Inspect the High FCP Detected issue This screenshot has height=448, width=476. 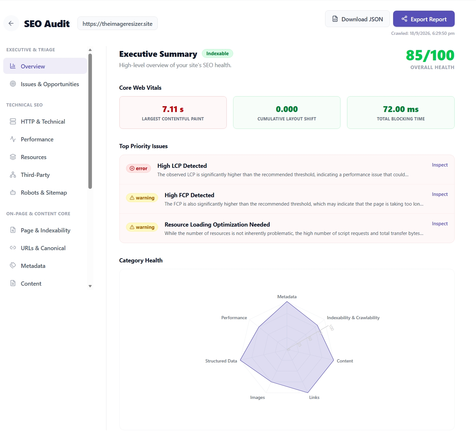coord(440,194)
